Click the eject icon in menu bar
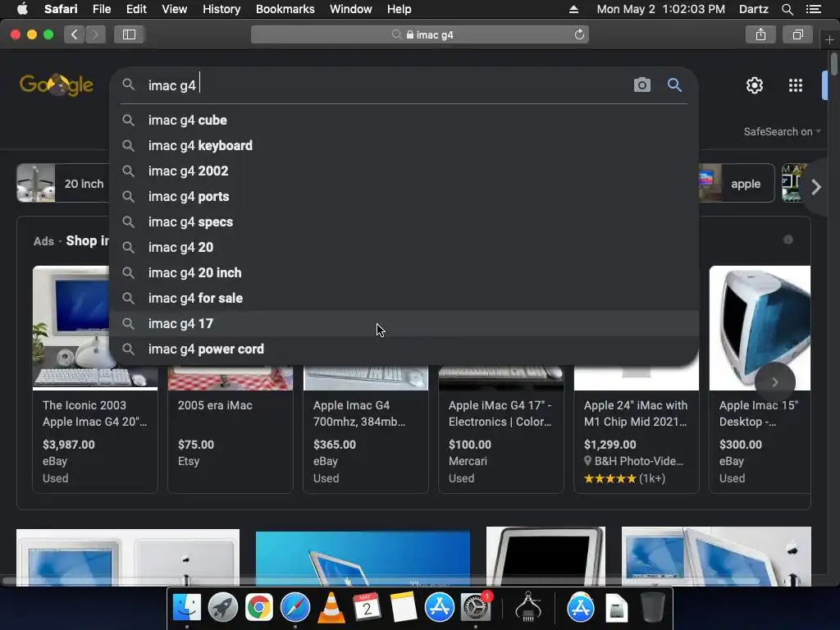The width and height of the screenshot is (840, 630). point(573,9)
